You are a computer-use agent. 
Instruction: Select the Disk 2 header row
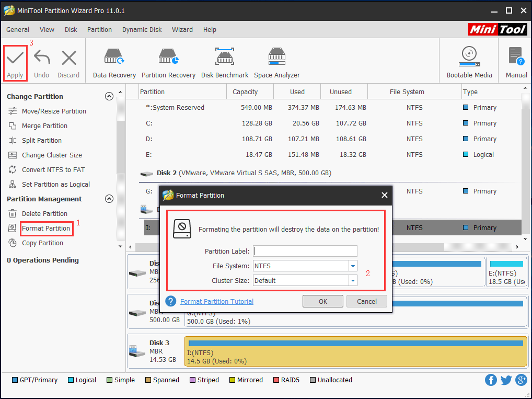pos(330,173)
